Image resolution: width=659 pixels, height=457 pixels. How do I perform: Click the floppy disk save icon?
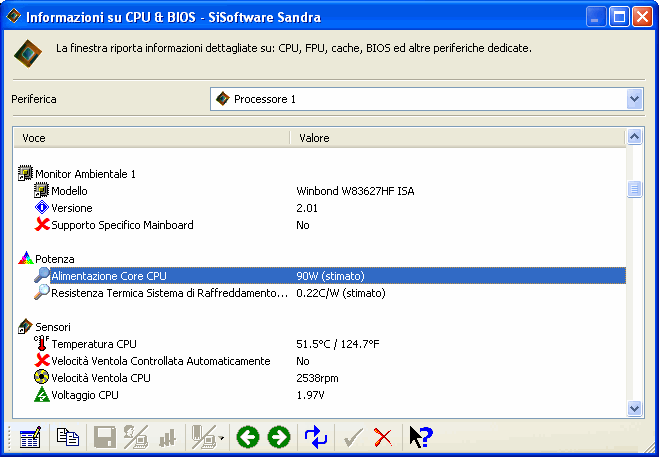click(x=104, y=437)
